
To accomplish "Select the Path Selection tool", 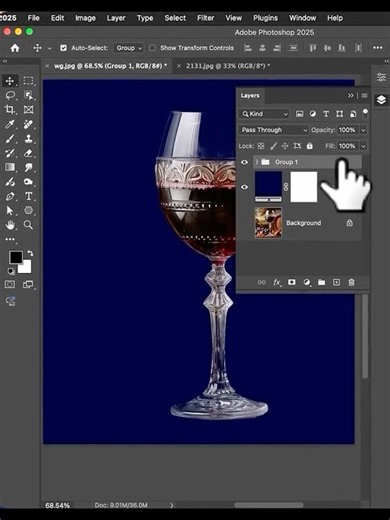I will tap(10, 211).
